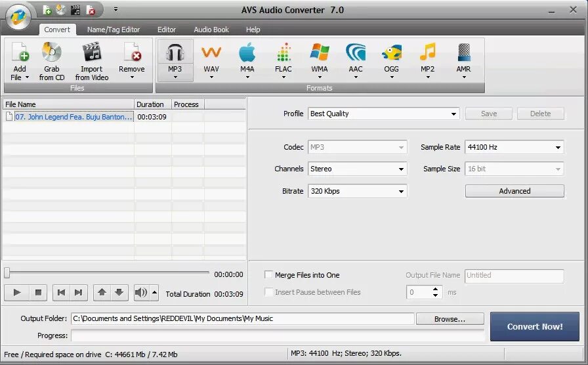The width and height of the screenshot is (588, 365).
Task: Click quick-access Remove file icon
Action: pyautogui.click(x=91, y=10)
